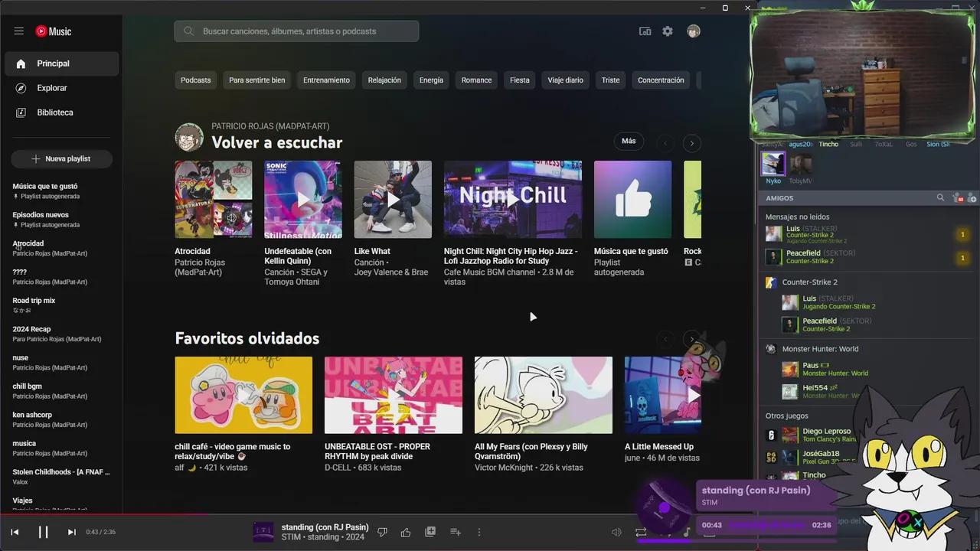980x551 pixels.
Task: Play the All My Fears video
Action: pos(544,395)
